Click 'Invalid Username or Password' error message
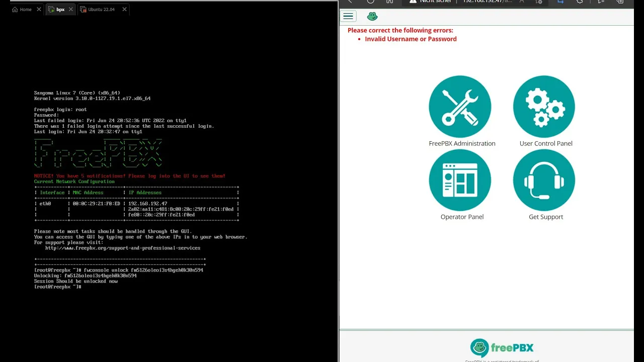Screen dimensions: 644x362 point(411,39)
